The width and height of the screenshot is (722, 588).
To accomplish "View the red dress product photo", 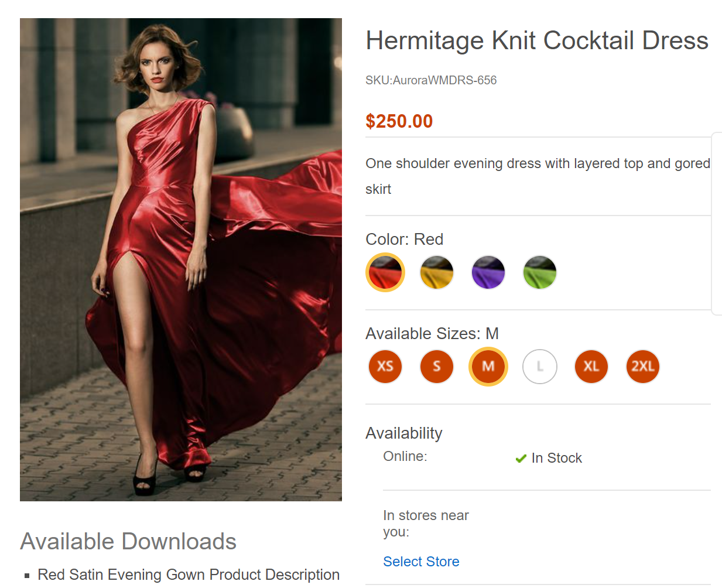I will click(180, 259).
